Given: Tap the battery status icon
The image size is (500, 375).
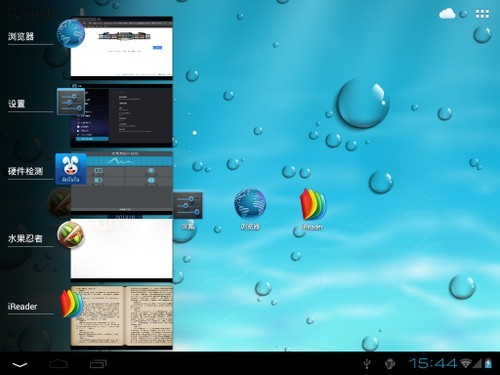Looking at the screenshot, I should click(488, 363).
